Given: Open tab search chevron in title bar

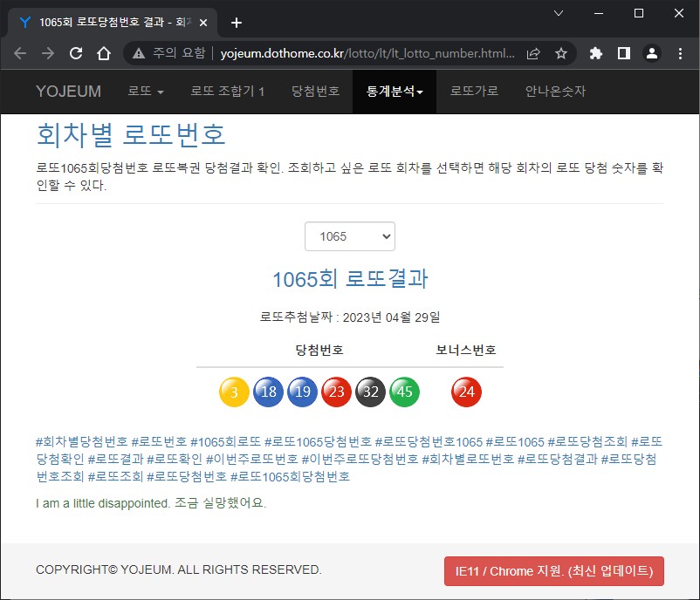Looking at the screenshot, I should (558, 13).
